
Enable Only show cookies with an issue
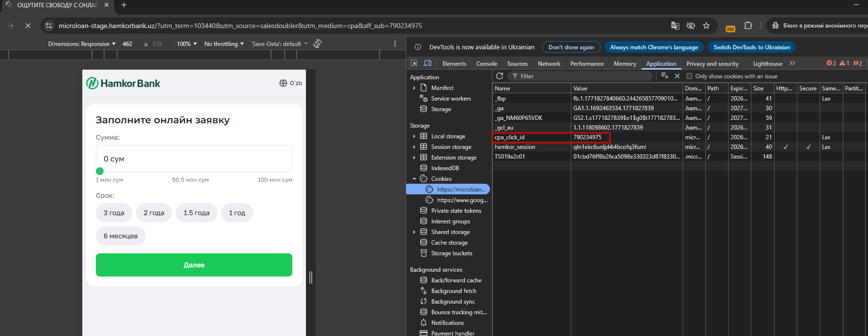689,76
